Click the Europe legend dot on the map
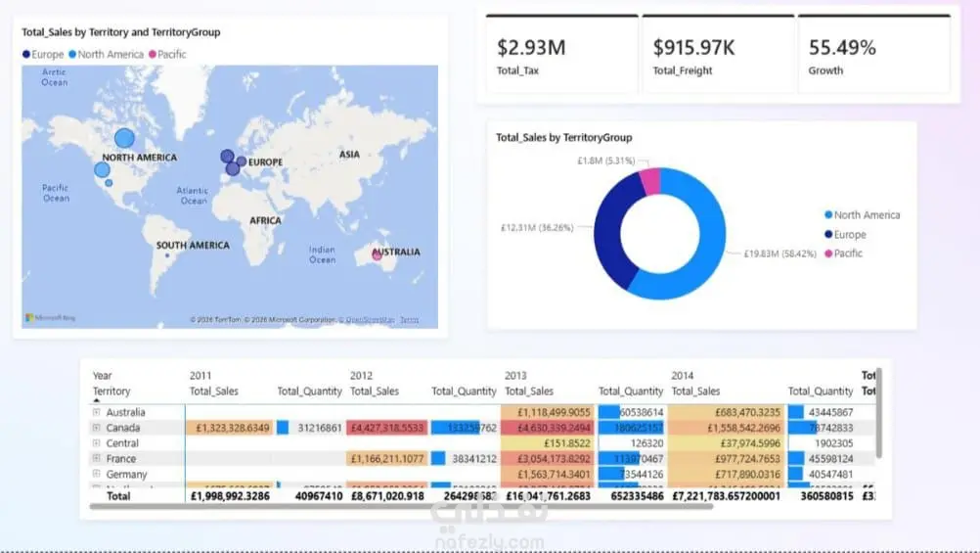This screenshot has width=980, height=553. 26,55
